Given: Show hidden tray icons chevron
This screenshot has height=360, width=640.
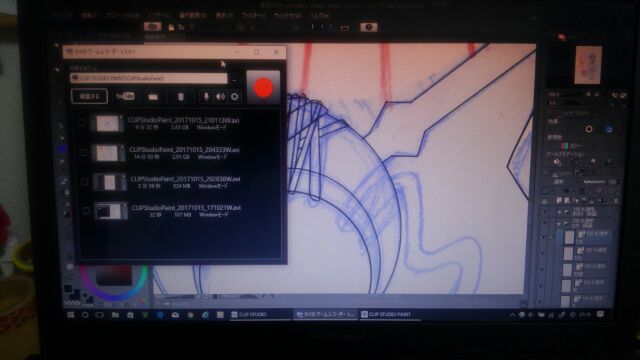Looking at the screenshot, I should 512,315.
